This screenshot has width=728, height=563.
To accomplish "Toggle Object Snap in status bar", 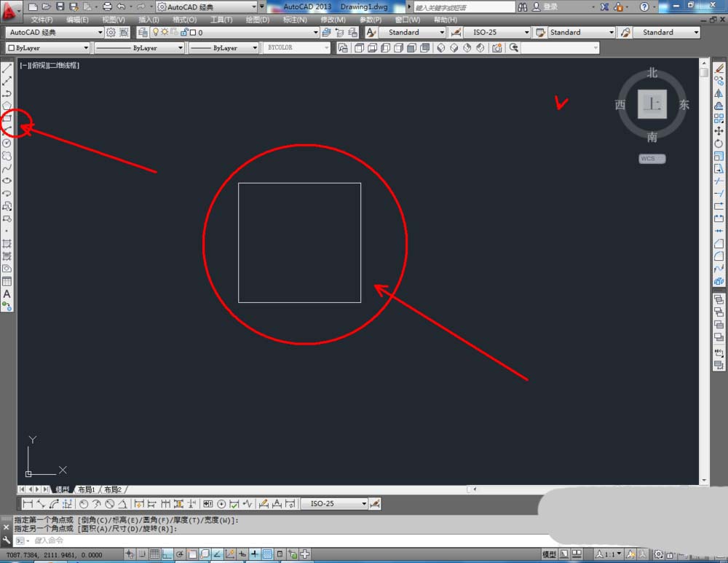I will click(x=192, y=554).
